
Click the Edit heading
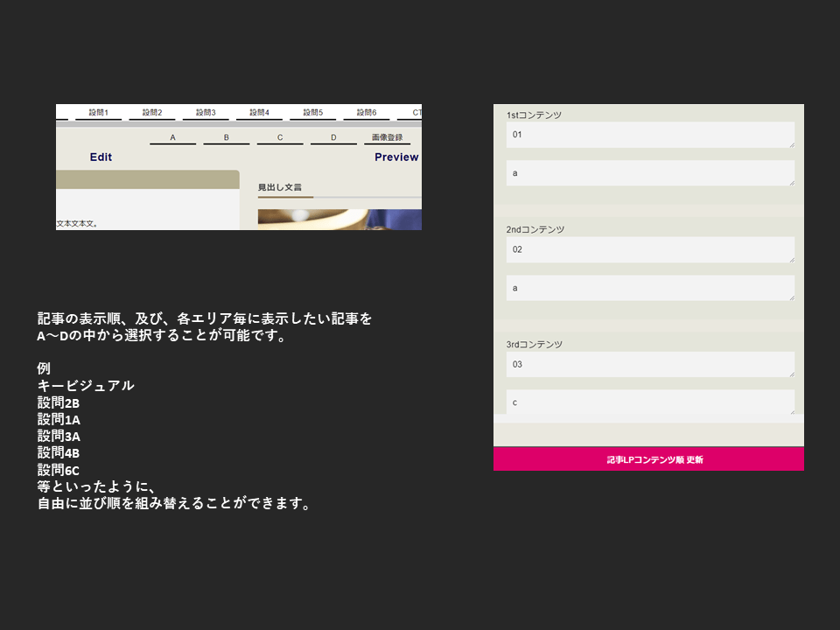[101, 157]
